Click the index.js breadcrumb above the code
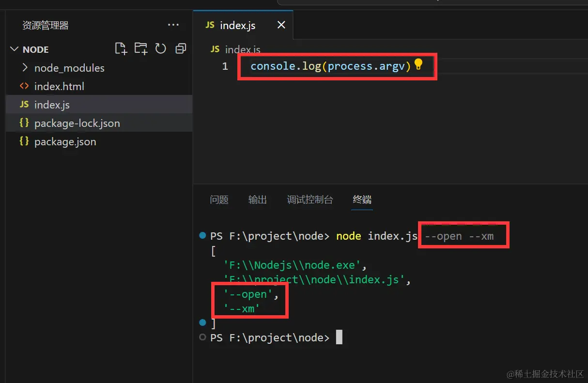The height and width of the screenshot is (383, 588). pyautogui.click(x=243, y=49)
